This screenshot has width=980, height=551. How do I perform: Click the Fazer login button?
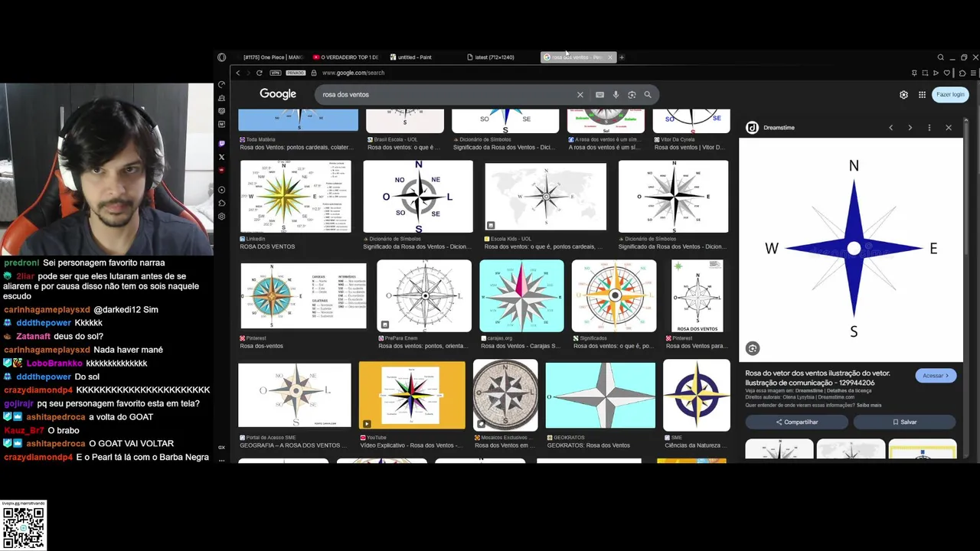point(950,95)
